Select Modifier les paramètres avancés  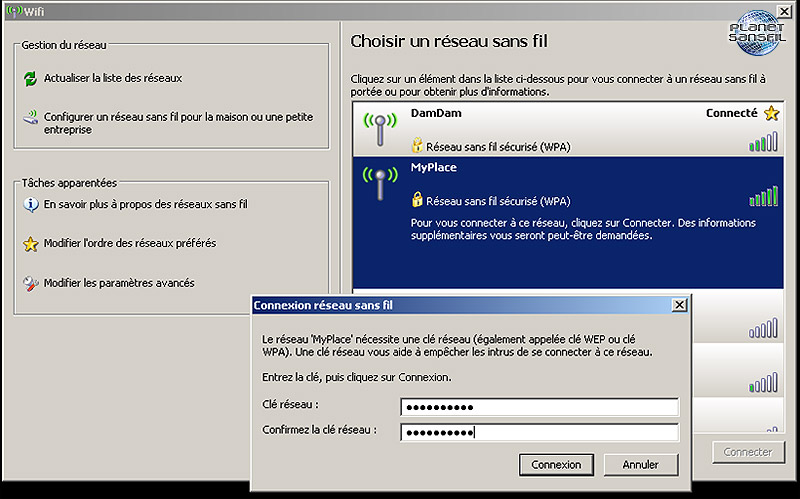[119, 283]
